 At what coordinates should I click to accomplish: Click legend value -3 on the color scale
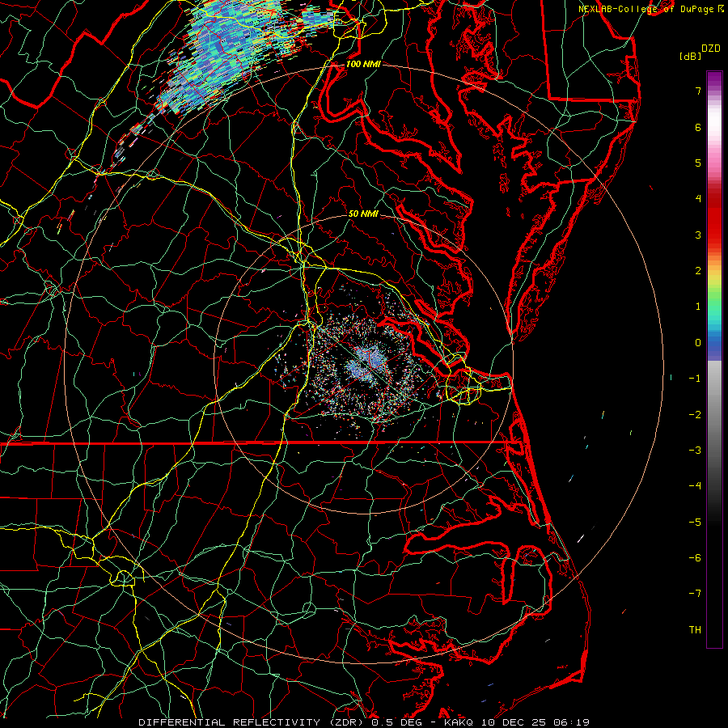tap(695, 451)
